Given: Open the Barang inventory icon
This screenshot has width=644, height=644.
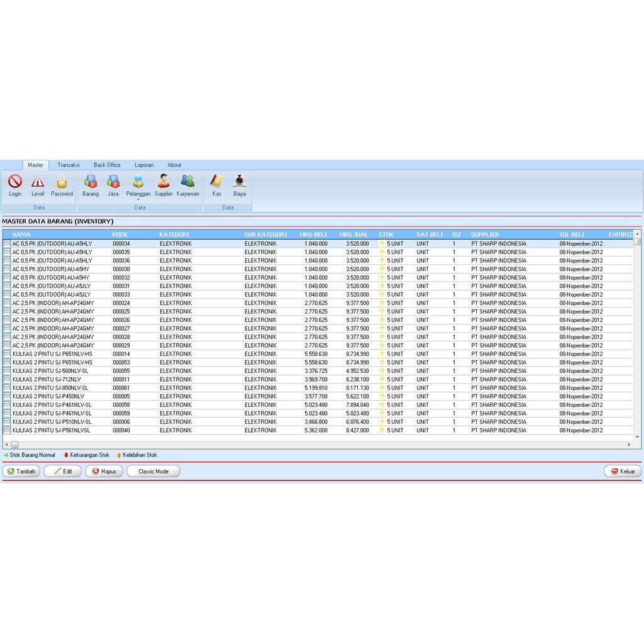Looking at the screenshot, I should pyautogui.click(x=91, y=182).
